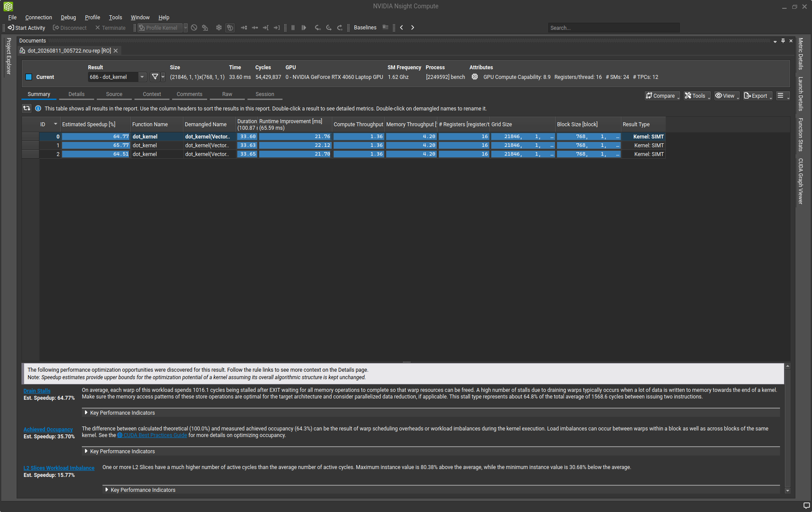Open the filter options dropdown arrow
This screenshot has width=812, height=512.
point(163,77)
